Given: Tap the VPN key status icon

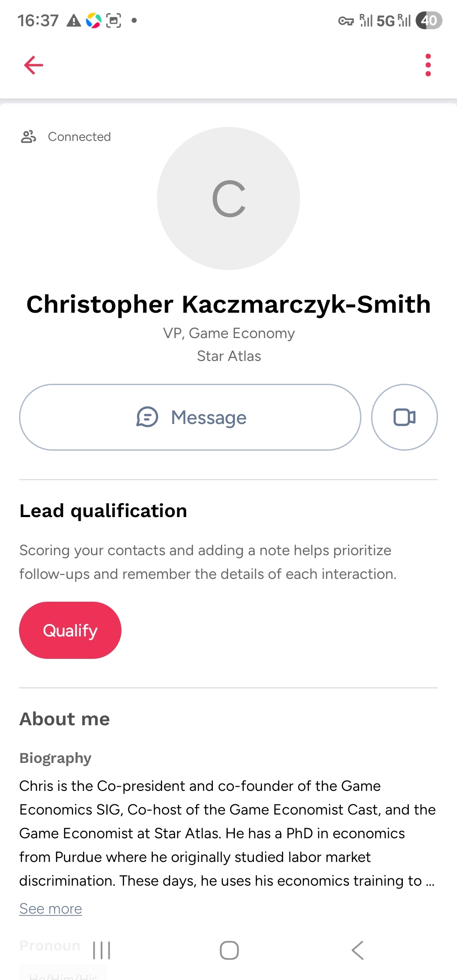Looking at the screenshot, I should (x=346, y=21).
